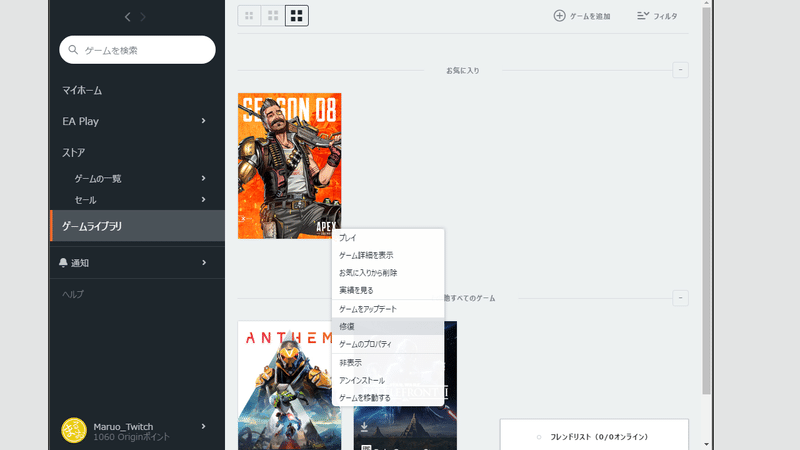Viewport: 800px width, 450px height.
Task: Switch to small grid view
Action: [x=249, y=16]
